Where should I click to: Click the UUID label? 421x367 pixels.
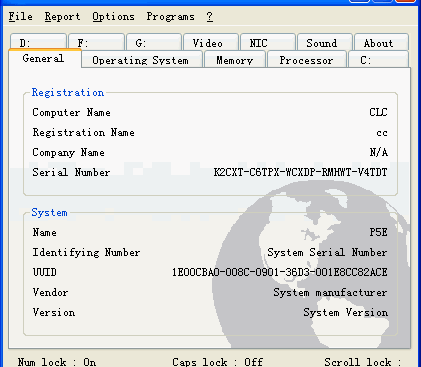click(44, 272)
